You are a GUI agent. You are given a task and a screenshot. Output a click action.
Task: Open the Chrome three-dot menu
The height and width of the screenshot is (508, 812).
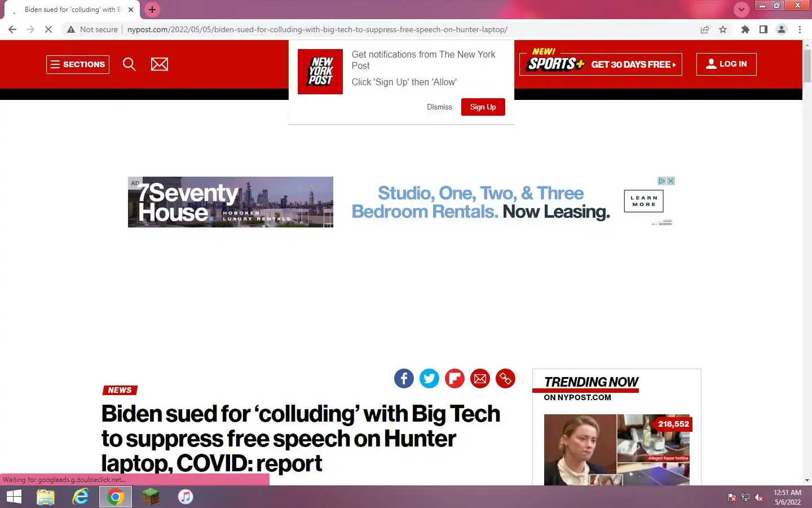[800, 29]
